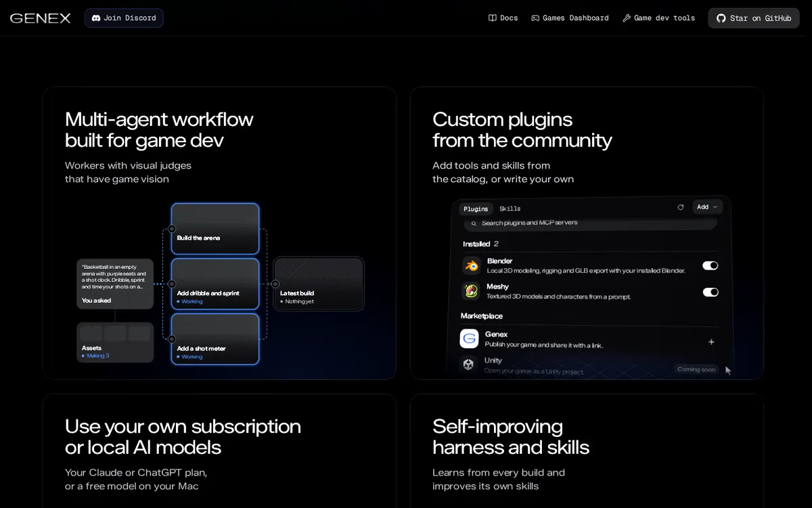Select the Build the arena node

215,229
